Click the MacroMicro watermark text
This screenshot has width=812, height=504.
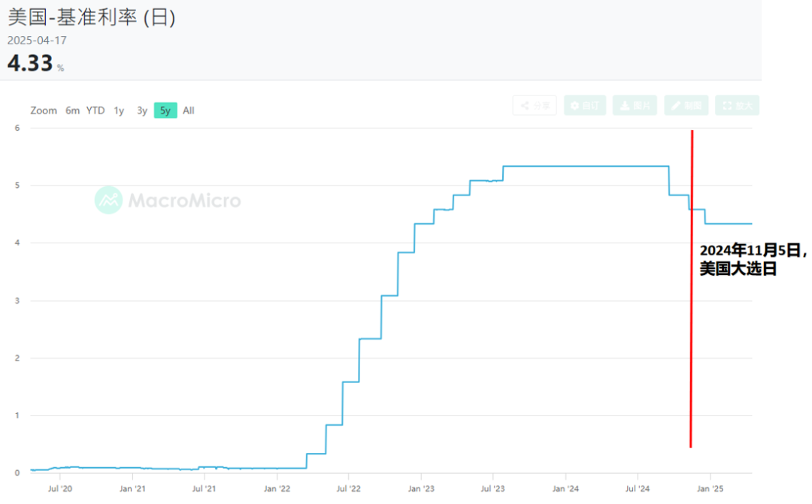184,201
